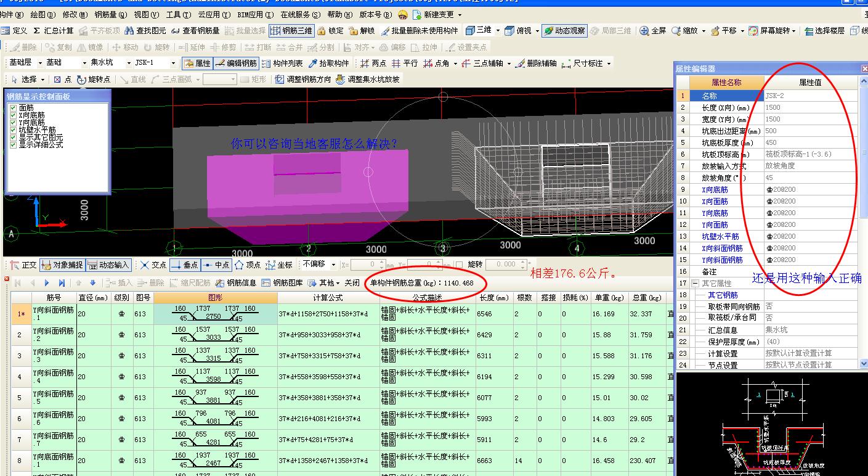Screen dimensions: 868x476
Task: Activate 动态观察 orbit tool
Action: pos(564,30)
